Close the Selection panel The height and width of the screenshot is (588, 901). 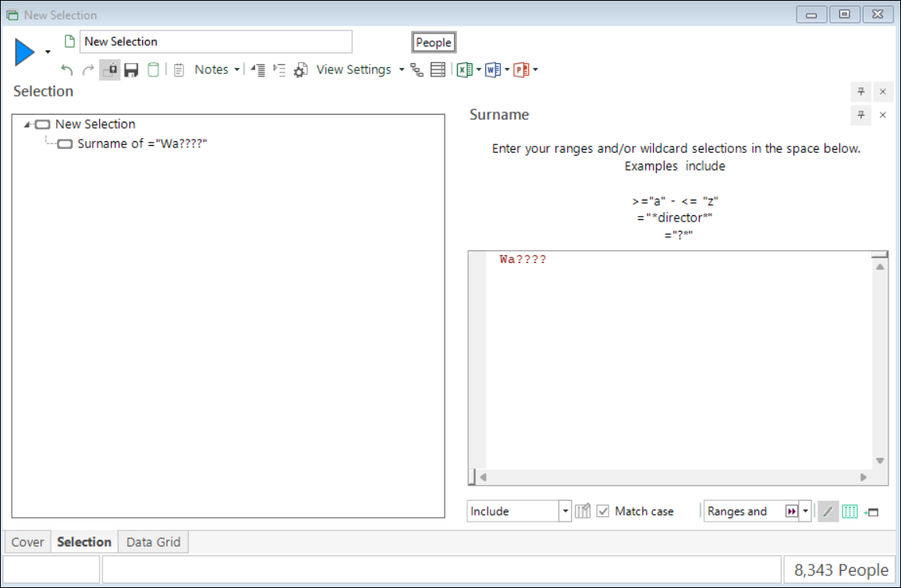point(882,91)
